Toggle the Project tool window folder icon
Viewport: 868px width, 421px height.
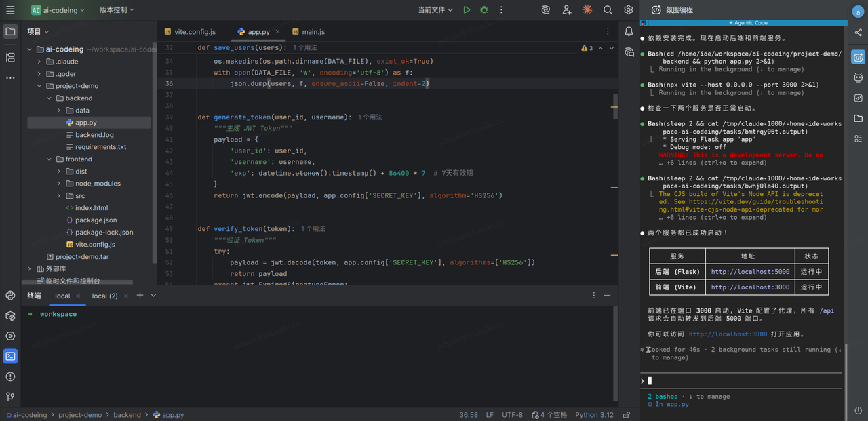pos(10,31)
